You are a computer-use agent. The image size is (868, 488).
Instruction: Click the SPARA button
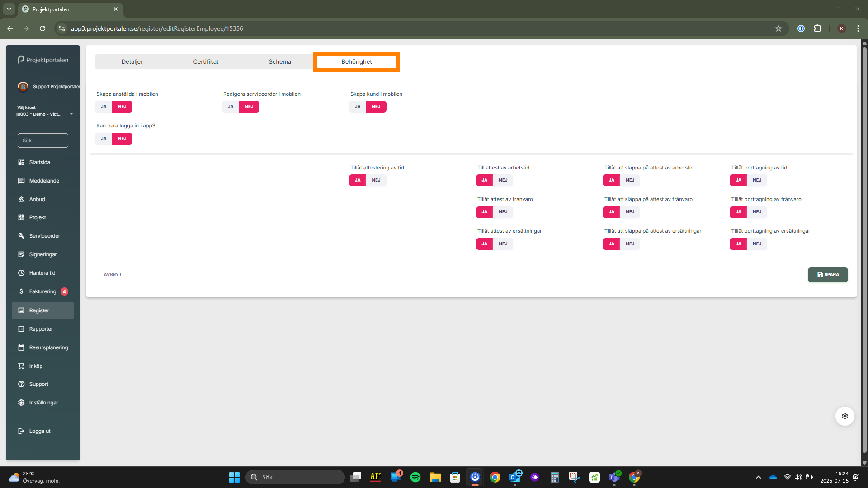pyautogui.click(x=828, y=275)
